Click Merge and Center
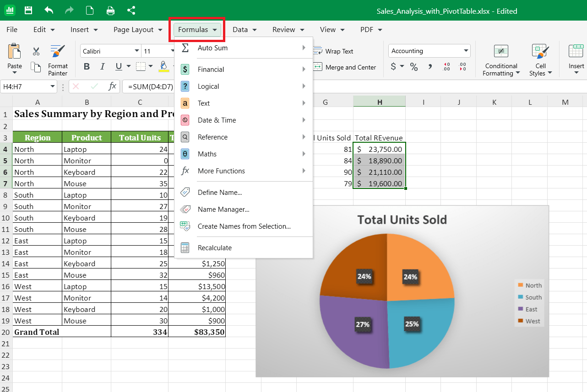This screenshot has height=392, width=587. click(x=345, y=67)
